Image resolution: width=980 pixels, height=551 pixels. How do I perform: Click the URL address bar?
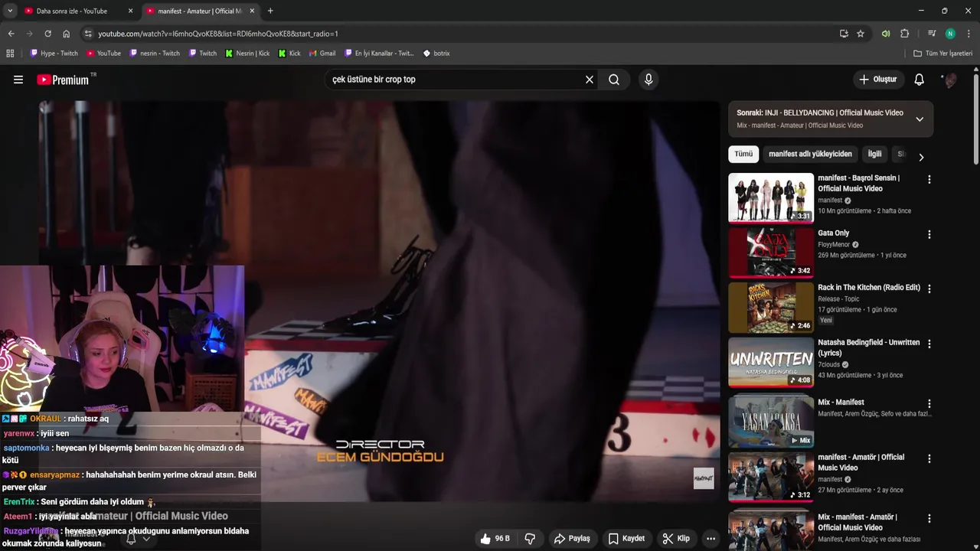(459, 34)
